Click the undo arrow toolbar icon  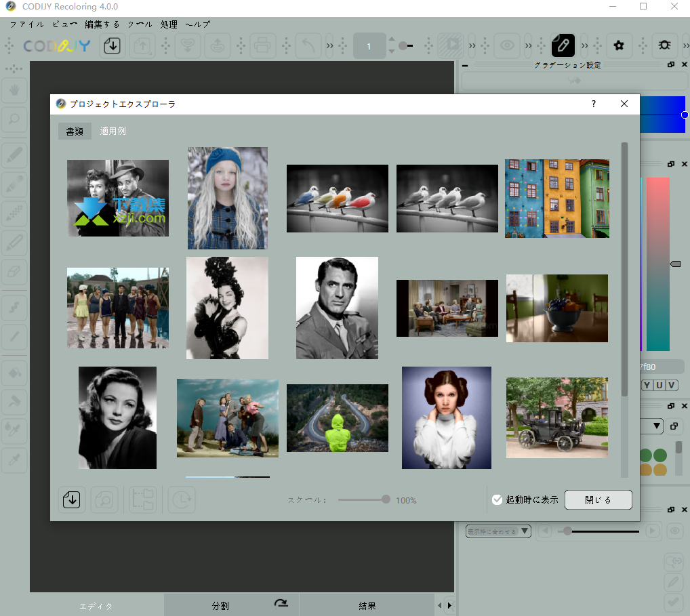coord(308,46)
